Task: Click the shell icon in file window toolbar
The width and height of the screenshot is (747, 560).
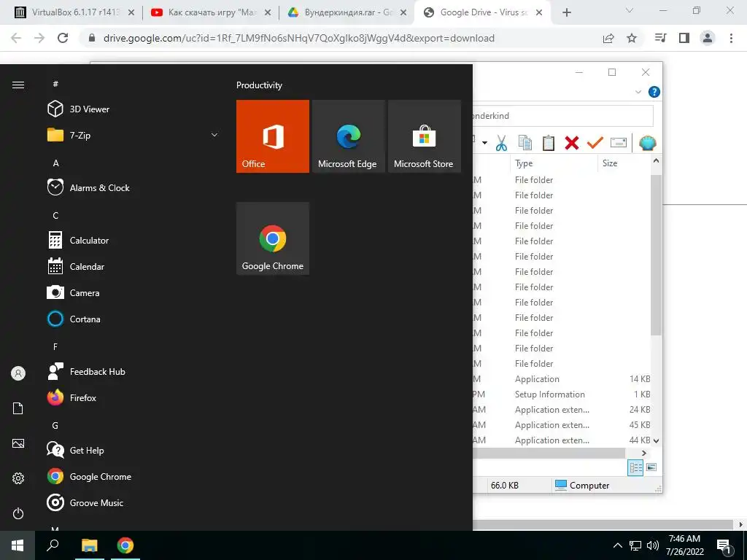Action: pos(648,143)
